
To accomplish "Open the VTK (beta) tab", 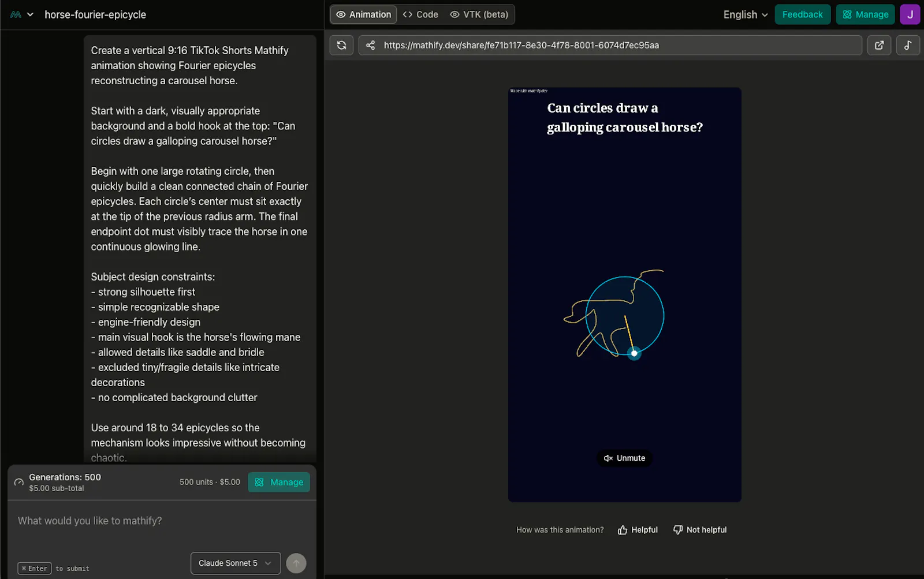I will (479, 14).
